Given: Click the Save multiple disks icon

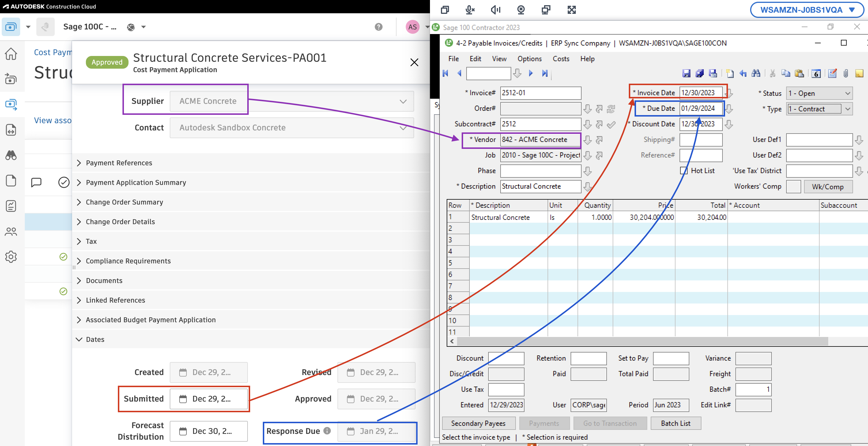Looking at the screenshot, I should coord(699,73).
